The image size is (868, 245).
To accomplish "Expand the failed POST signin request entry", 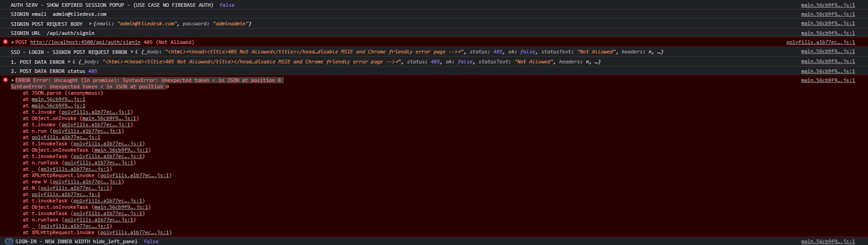I will 13,42.
